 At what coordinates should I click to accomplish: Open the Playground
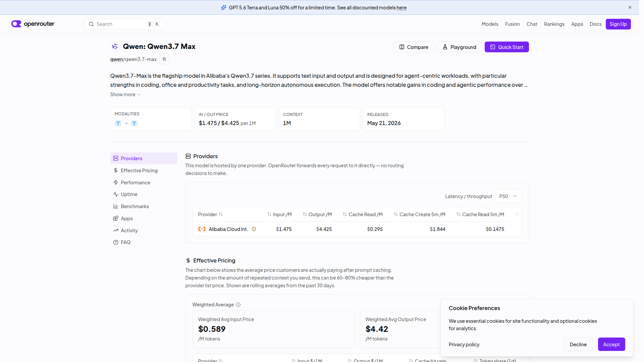pyautogui.click(x=459, y=47)
